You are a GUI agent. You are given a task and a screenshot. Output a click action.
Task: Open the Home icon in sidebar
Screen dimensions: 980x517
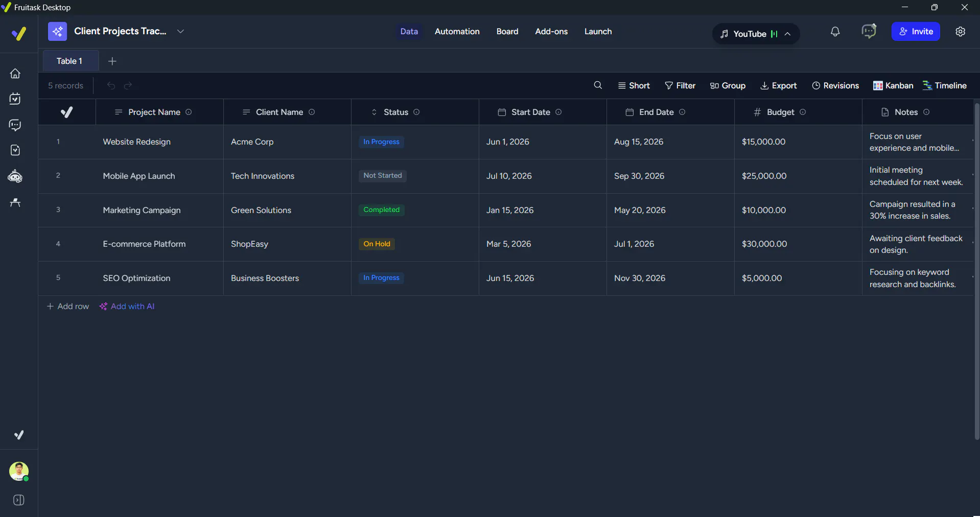pos(15,74)
